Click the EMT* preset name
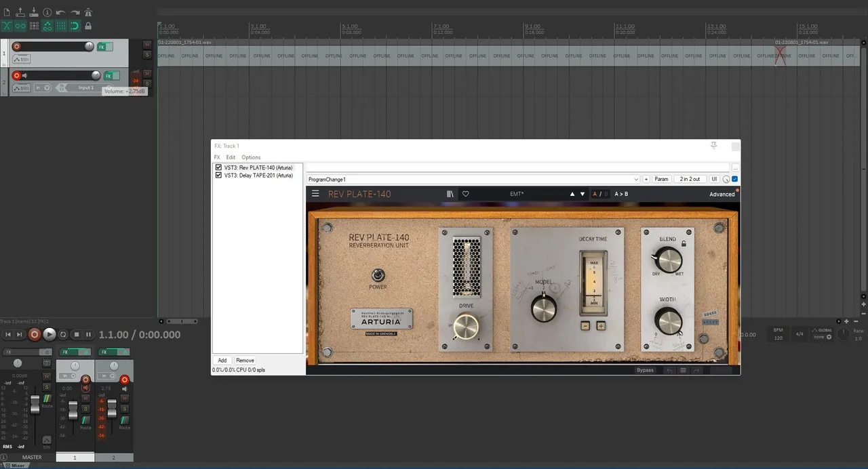 [517, 195]
